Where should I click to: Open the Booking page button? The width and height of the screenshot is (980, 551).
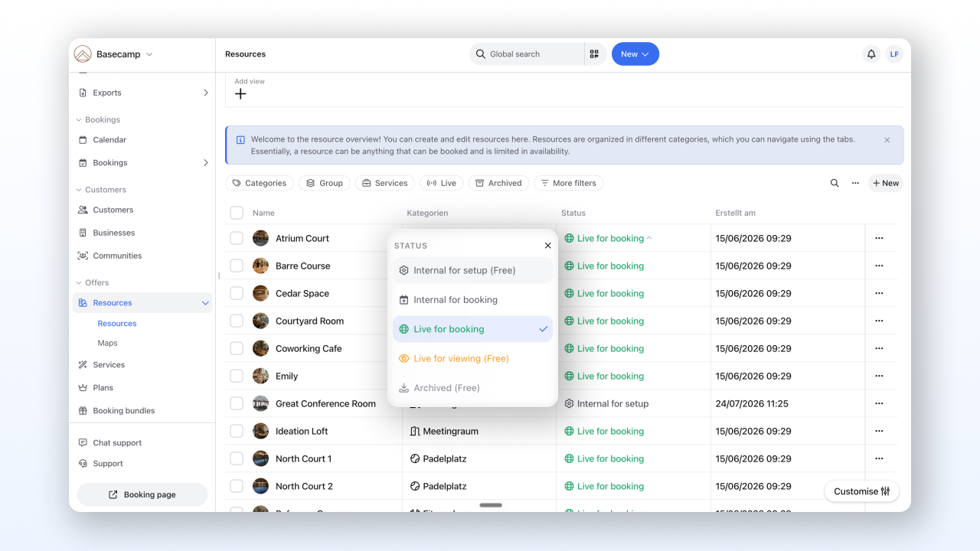click(x=142, y=494)
